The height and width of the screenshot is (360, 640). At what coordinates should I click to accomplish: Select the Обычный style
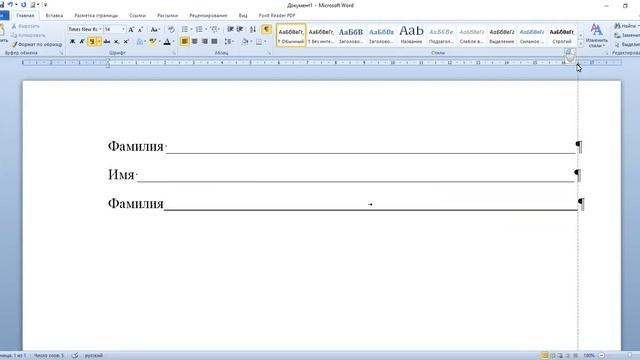click(x=291, y=35)
